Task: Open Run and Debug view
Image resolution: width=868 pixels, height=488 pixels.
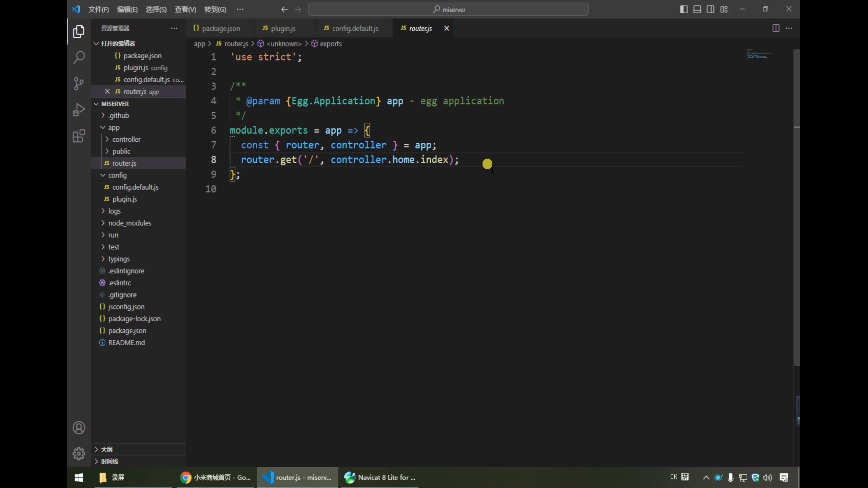Action: (x=79, y=110)
